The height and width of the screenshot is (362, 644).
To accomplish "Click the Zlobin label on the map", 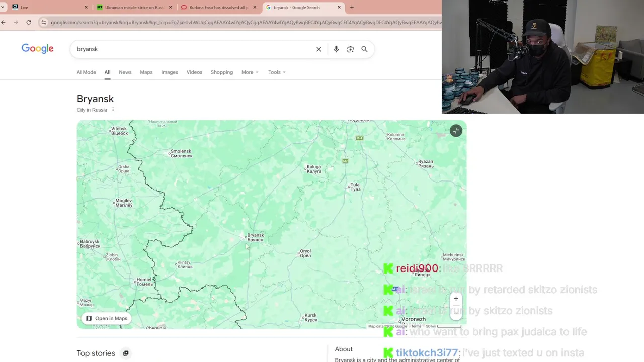I will [x=112, y=257].
